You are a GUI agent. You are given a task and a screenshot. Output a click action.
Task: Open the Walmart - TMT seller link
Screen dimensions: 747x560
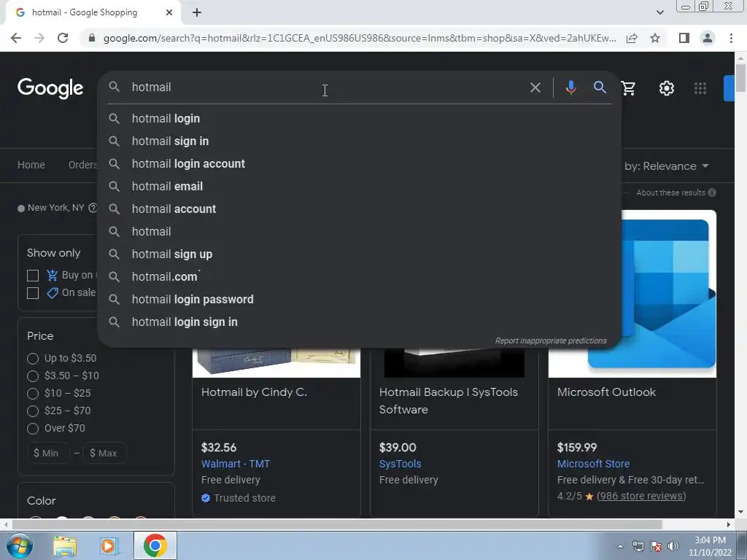[x=236, y=464]
